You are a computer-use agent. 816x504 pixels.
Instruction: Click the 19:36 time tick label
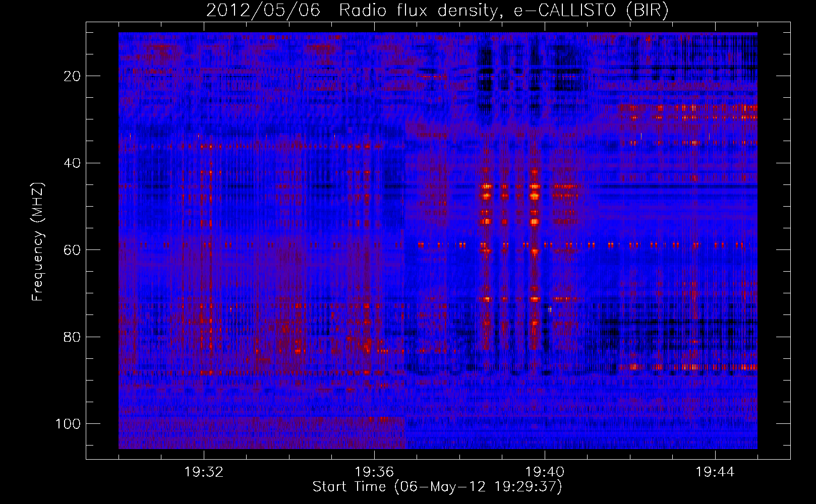pos(374,472)
